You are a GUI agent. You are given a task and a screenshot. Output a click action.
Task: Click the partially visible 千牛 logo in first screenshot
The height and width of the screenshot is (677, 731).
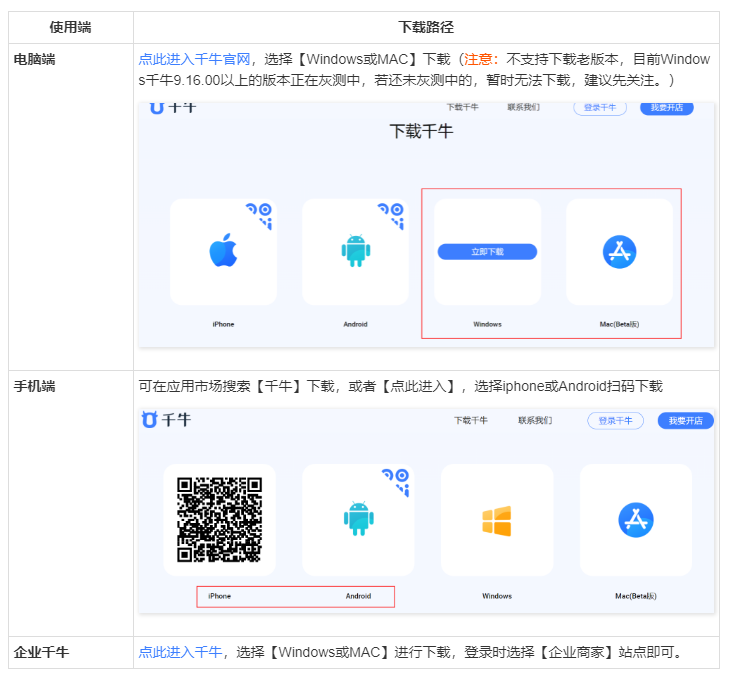click(x=172, y=108)
